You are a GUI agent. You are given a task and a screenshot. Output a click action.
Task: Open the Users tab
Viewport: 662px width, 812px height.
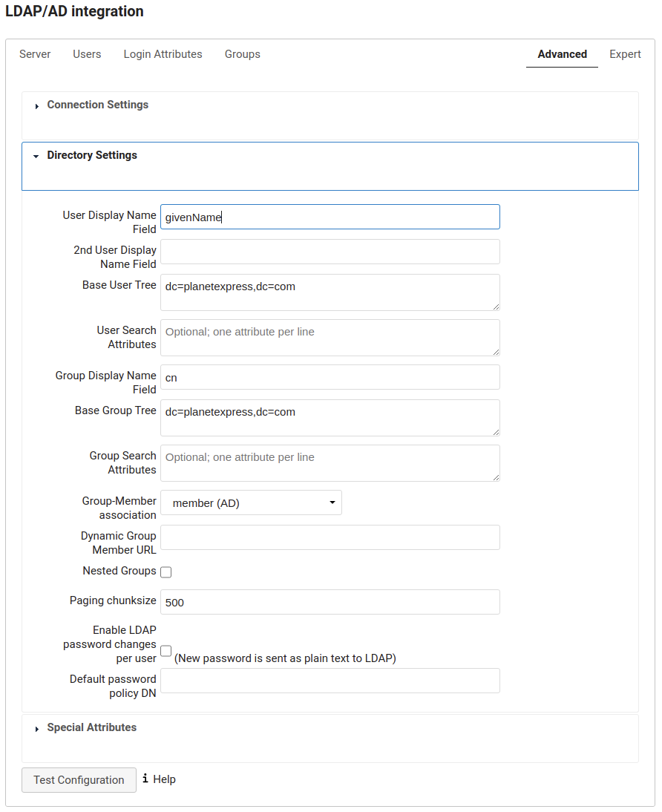point(87,54)
